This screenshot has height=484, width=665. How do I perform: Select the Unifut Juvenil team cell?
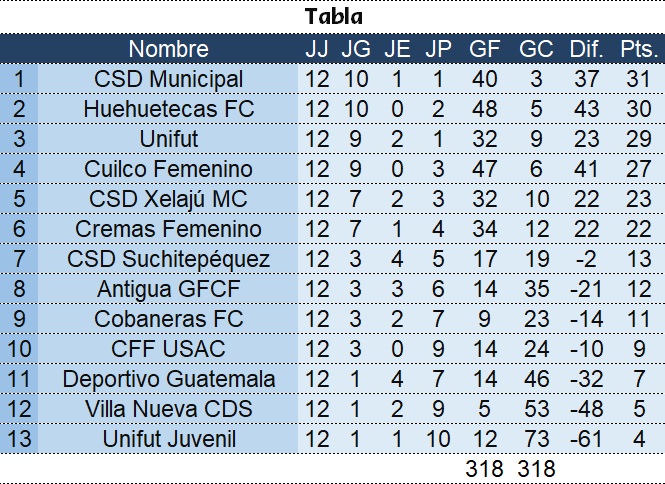(x=168, y=439)
